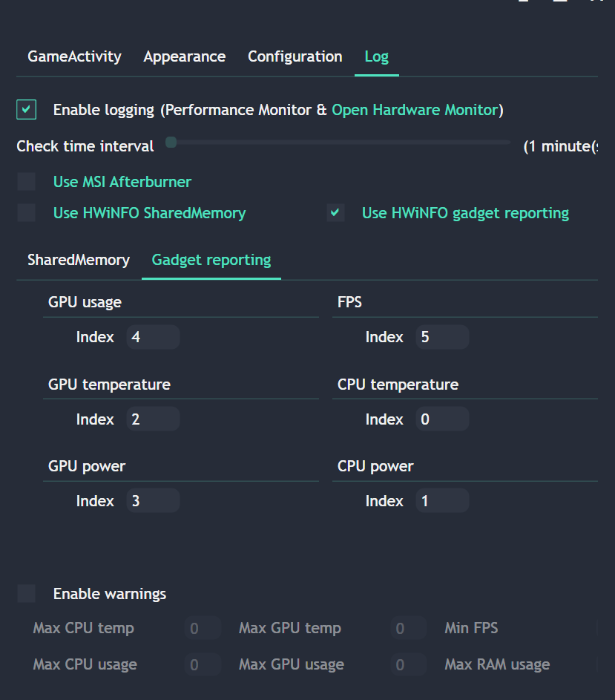This screenshot has width=615, height=700.
Task: Uncheck the Enable logging checkbox
Action: click(x=26, y=109)
